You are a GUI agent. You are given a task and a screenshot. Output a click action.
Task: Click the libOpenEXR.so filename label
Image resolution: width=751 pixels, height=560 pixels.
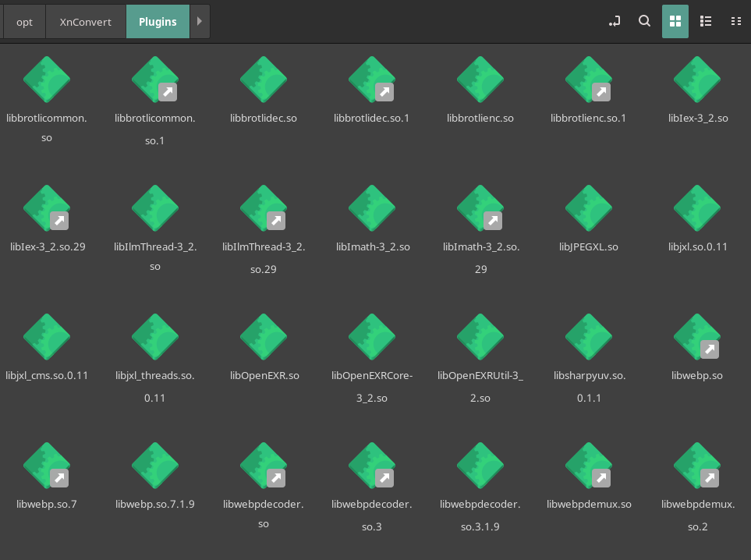(264, 376)
